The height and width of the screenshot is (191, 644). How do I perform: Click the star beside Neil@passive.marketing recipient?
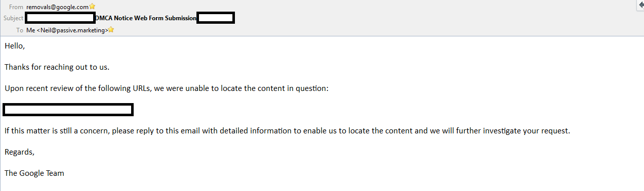tap(111, 30)
